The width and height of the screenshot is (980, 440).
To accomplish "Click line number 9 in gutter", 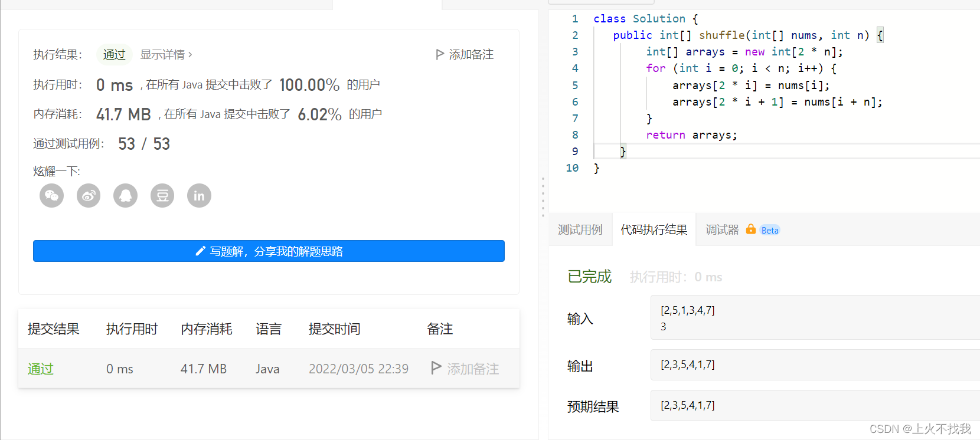I will pos(575,152).
